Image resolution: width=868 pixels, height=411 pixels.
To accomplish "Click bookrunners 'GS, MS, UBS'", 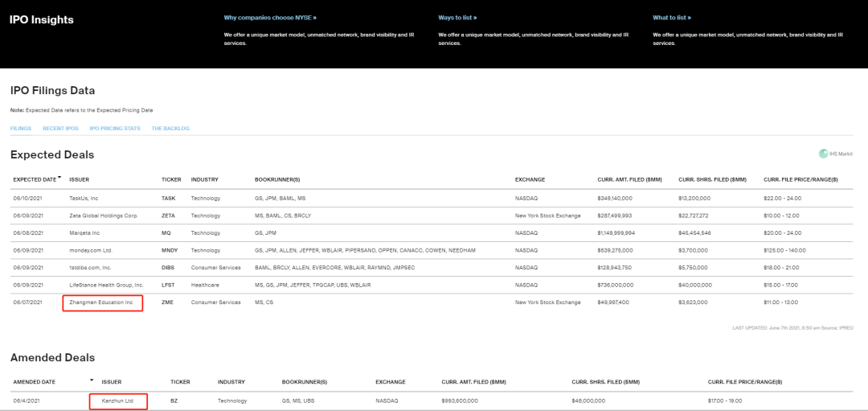I will 298,401.
